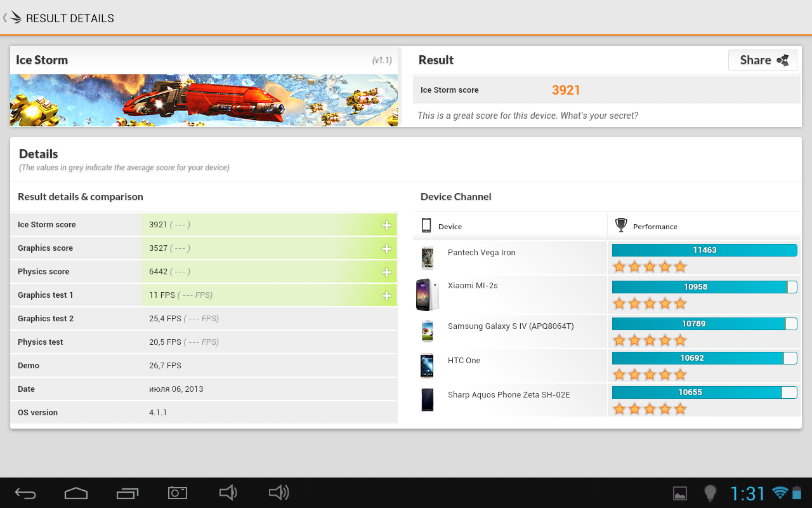Tap Android home navigation button
Image resolution: width=812 pixels, height=508 pixels.
(76, 493)
